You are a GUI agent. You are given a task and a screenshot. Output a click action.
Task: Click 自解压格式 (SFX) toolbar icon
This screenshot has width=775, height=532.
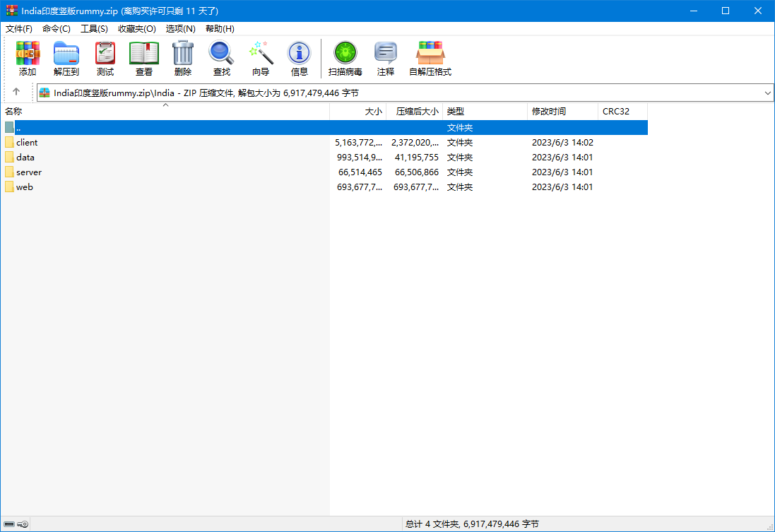pyautogui.click(x=430, y=59)
